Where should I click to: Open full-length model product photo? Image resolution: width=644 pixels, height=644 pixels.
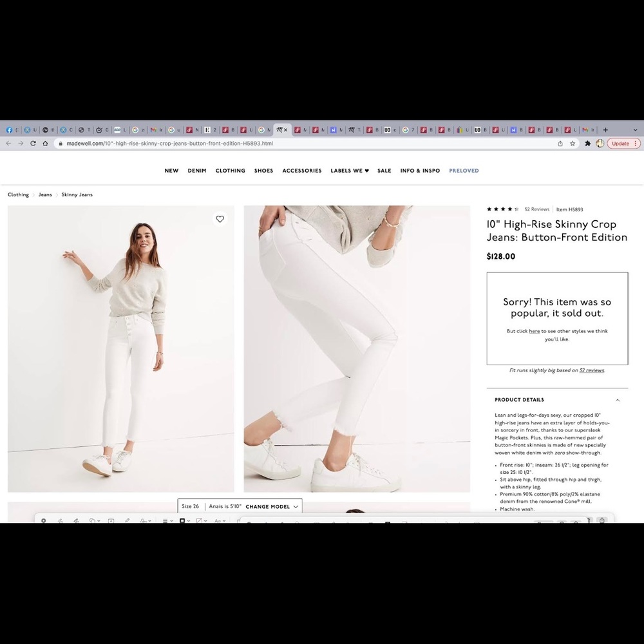click(x=121, y=348)
